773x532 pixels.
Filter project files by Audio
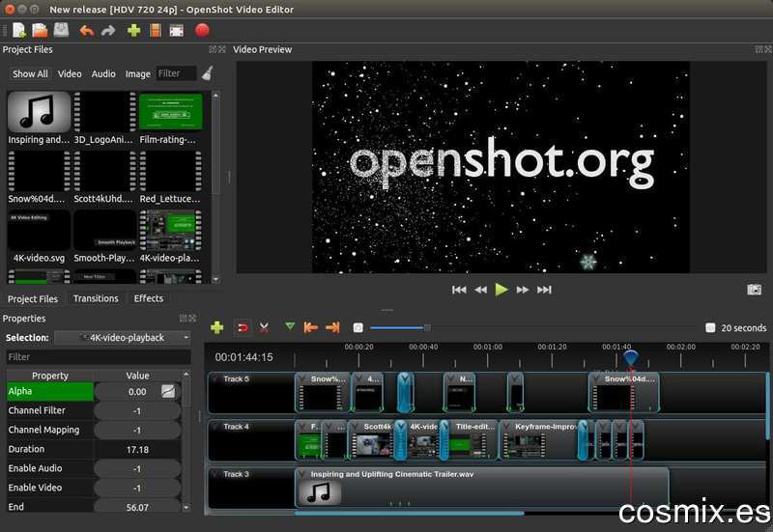(x=103, y=74)
